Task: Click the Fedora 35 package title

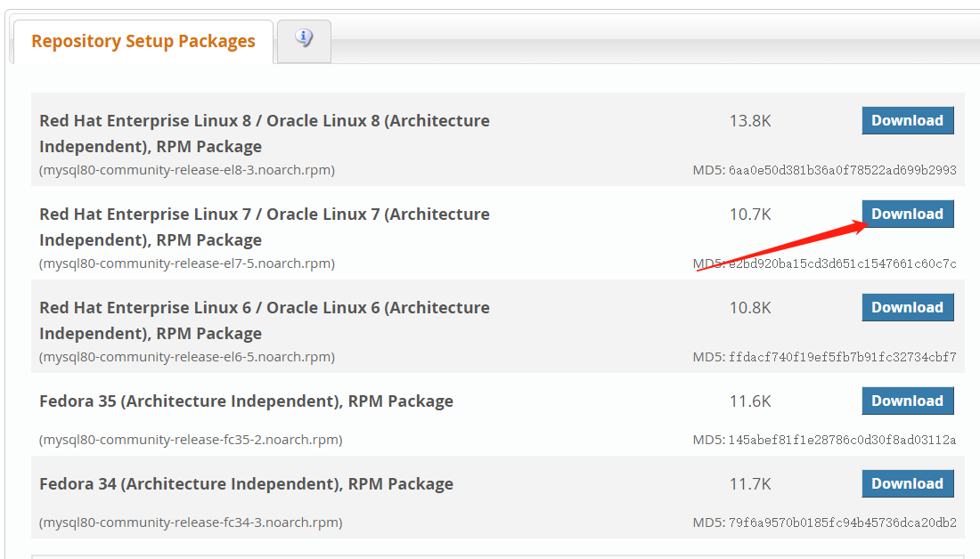Action: (246, 401)
